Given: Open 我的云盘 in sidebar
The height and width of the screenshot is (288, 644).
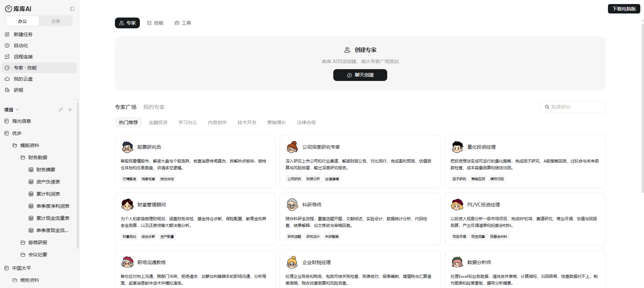Looking at the screenshot, I should pyautogui.click(x=39, y=79).
